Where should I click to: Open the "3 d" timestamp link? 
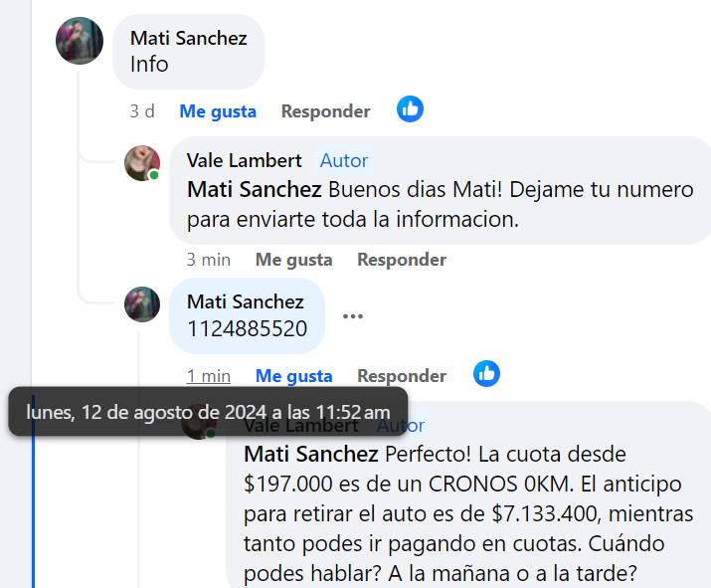[142, 111]
